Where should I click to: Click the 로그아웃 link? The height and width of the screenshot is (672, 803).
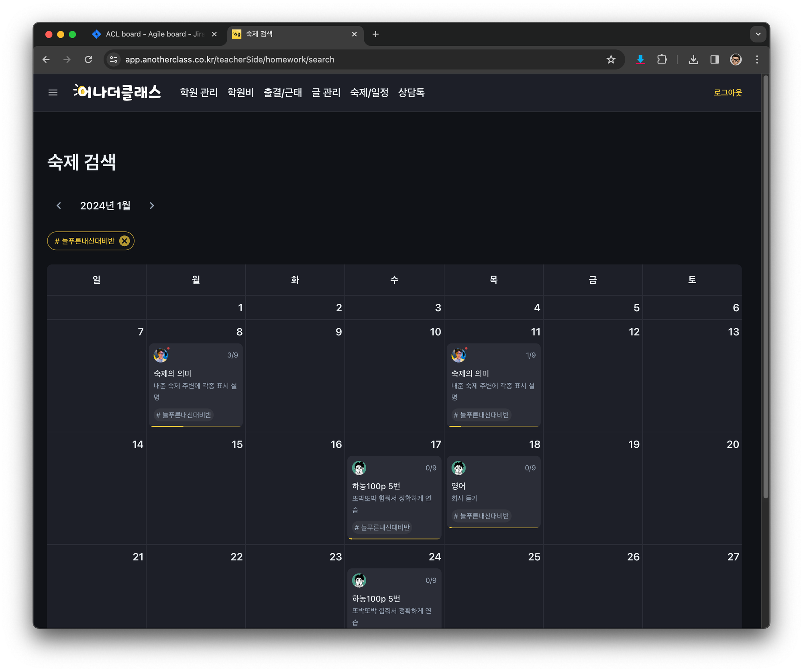point(728,93)
